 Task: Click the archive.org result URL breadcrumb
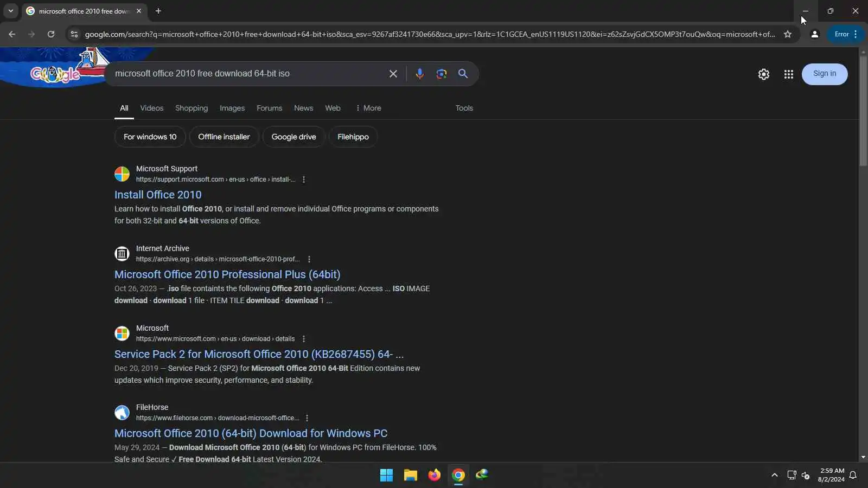click(218, 259)
